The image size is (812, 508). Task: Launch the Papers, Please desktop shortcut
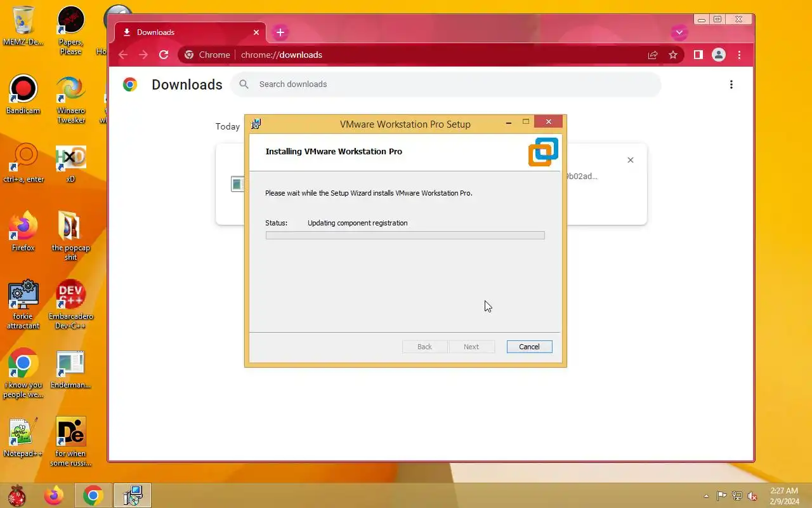70,29
